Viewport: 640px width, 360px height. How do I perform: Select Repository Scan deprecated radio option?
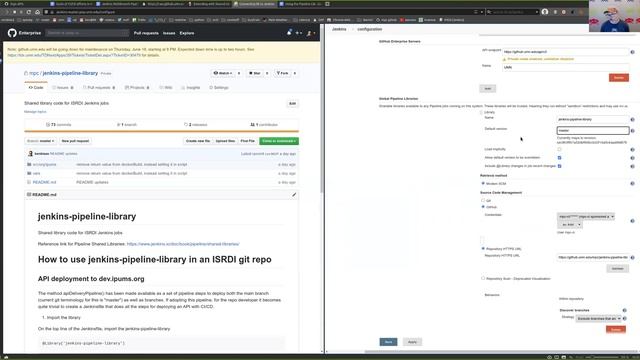(x=483, y=278)
